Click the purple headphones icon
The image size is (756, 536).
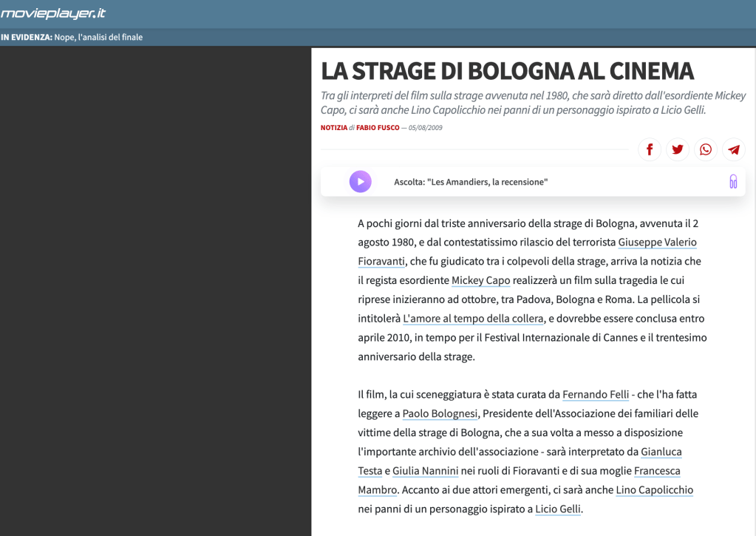(733, 182)
